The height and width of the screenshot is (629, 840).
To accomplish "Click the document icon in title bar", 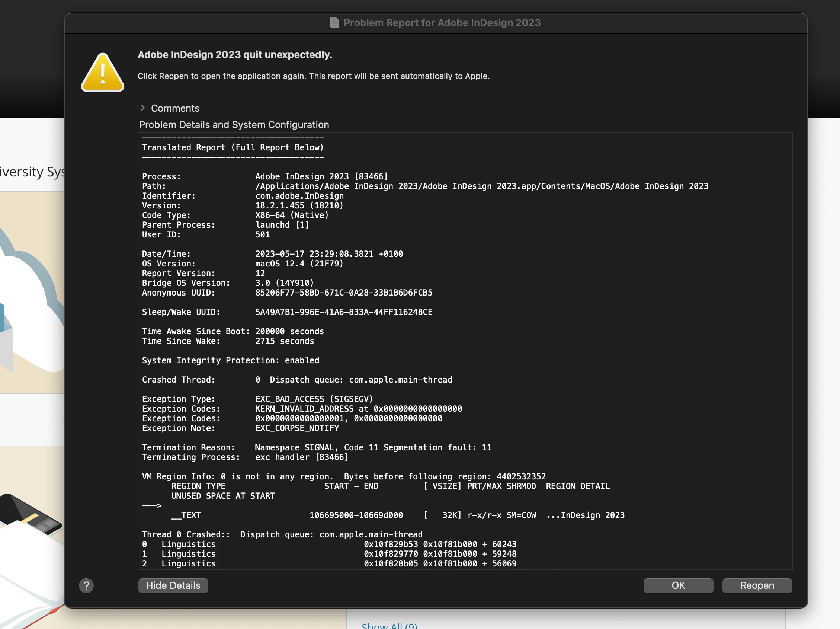I will click(334, 23).
